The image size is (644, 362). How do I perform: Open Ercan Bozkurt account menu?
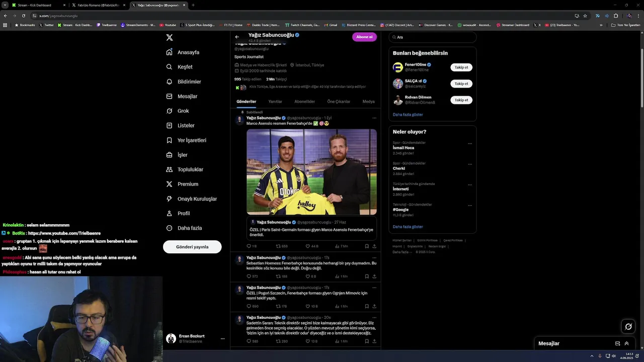195,338
